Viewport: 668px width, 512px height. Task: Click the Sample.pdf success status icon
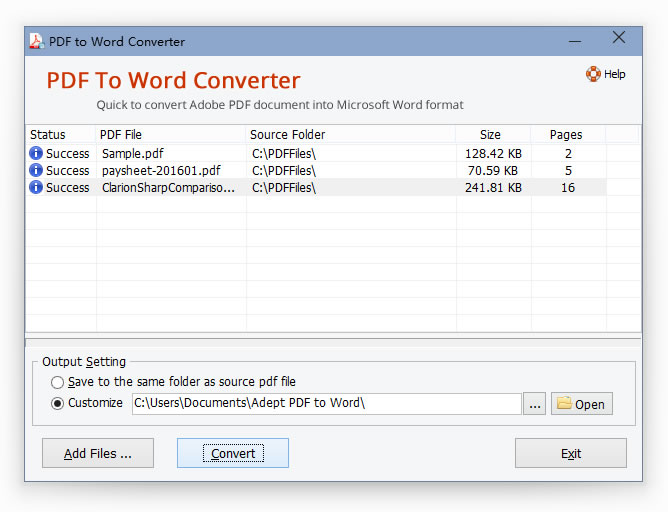pos(36,154)
